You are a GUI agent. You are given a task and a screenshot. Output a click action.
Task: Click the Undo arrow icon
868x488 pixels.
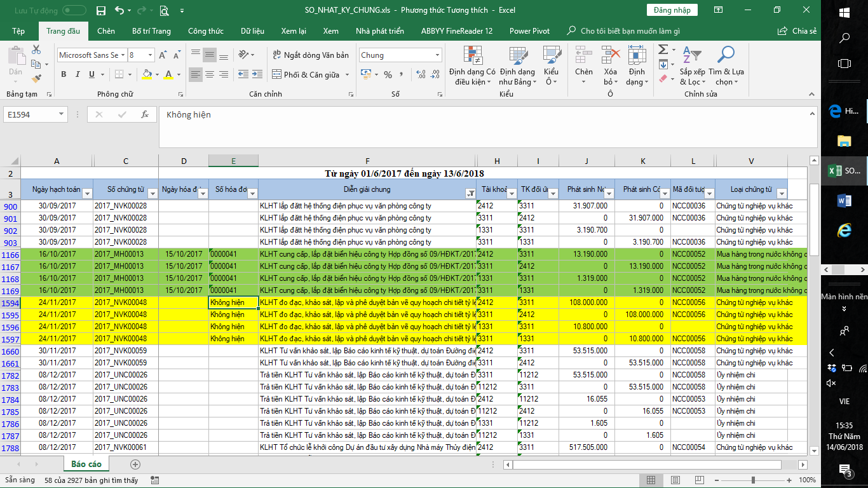[x=119, y=10]
